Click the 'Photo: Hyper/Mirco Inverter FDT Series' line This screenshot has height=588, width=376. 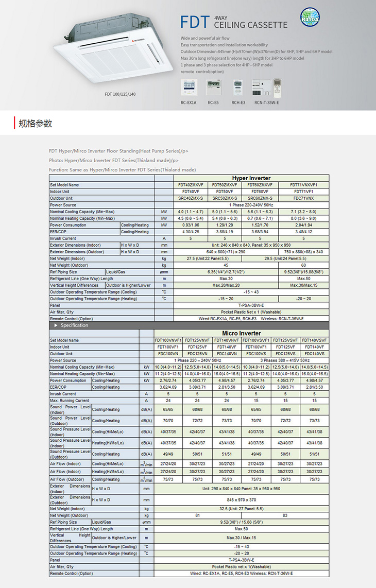click(x=114, y=160)
